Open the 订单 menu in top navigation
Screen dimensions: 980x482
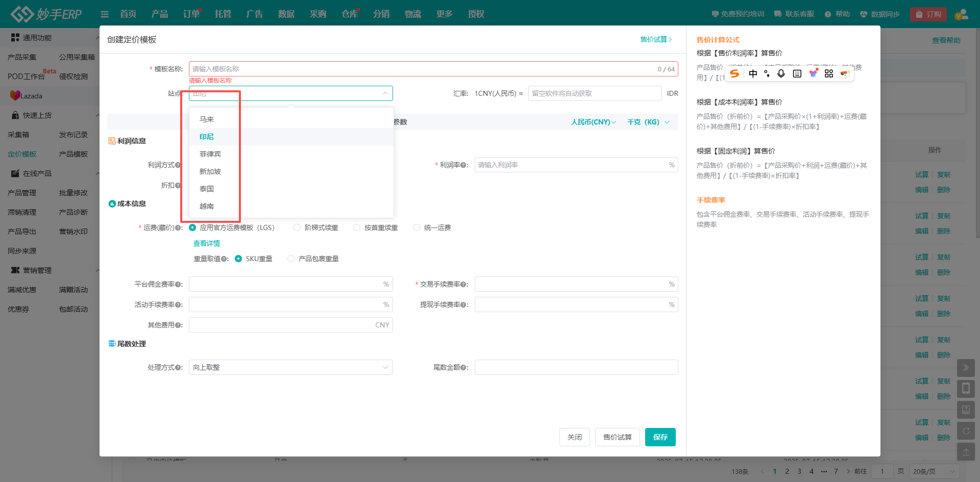pyautogui.click(x=191, y=14)
